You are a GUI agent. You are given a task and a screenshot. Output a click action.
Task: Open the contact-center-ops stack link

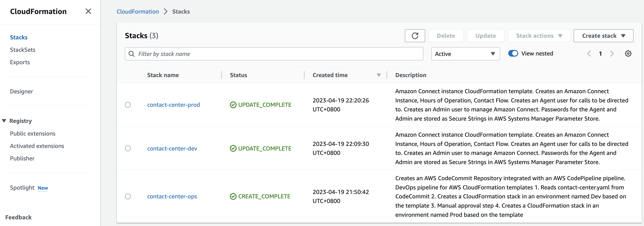click(172, 196)
